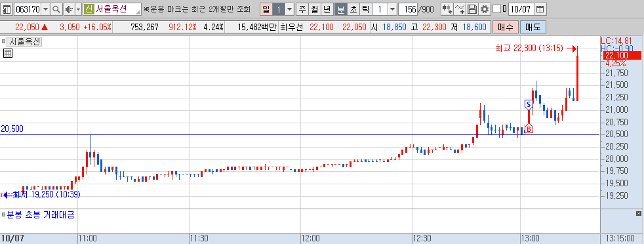Screen dimensions: 644x244
Task: Open the date picker calendar icon
Action: point(540,9)
